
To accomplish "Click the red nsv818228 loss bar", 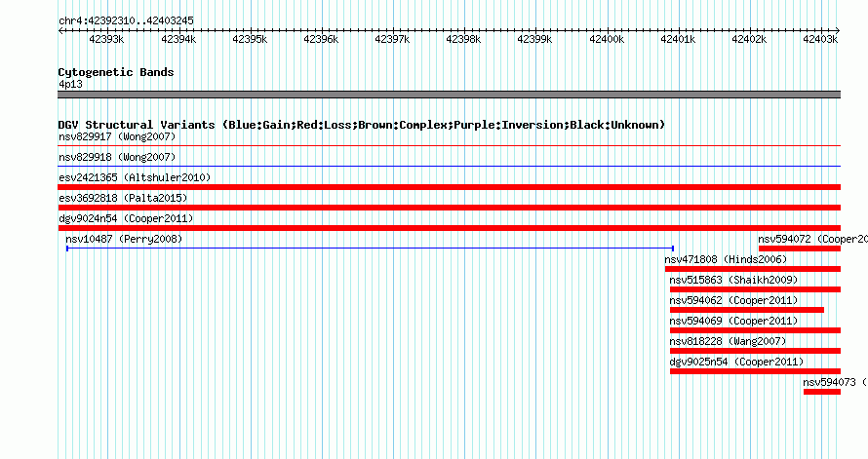I will [755, 351].
